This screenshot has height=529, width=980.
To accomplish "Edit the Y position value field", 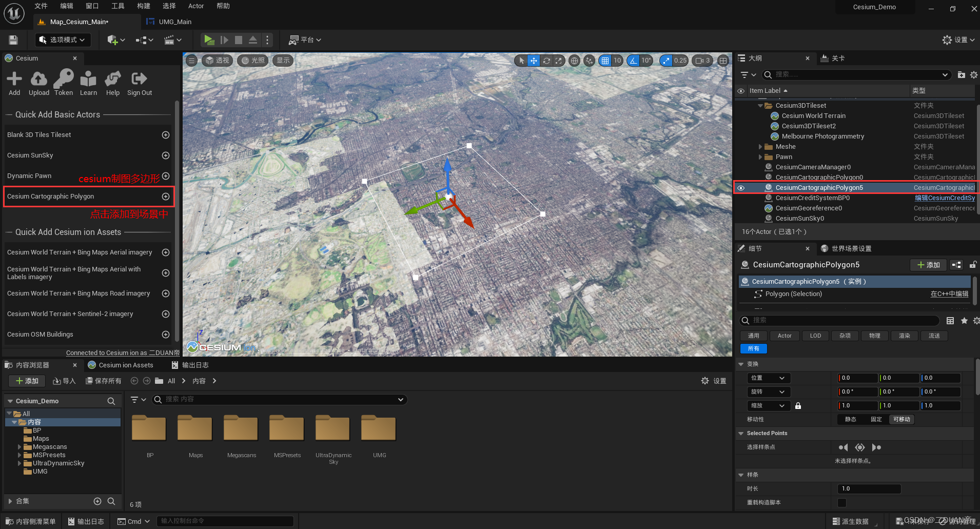I will pos(899,378).
